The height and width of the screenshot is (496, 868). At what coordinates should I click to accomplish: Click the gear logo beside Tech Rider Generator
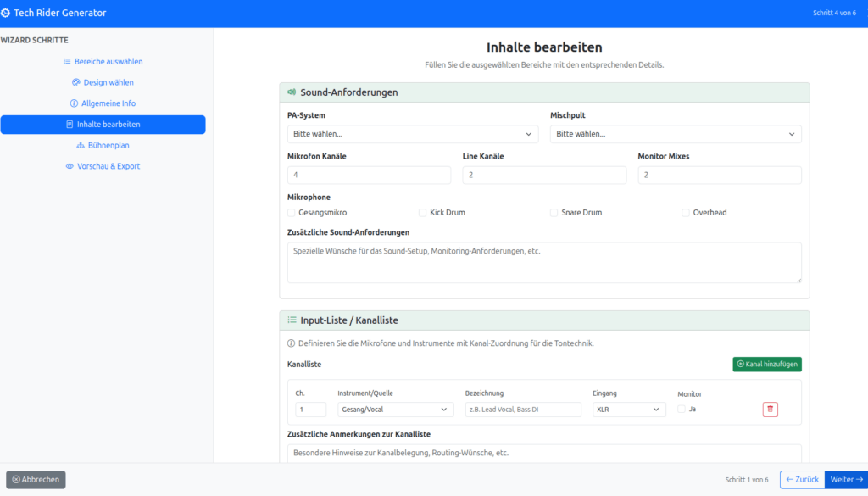point(6,13)
